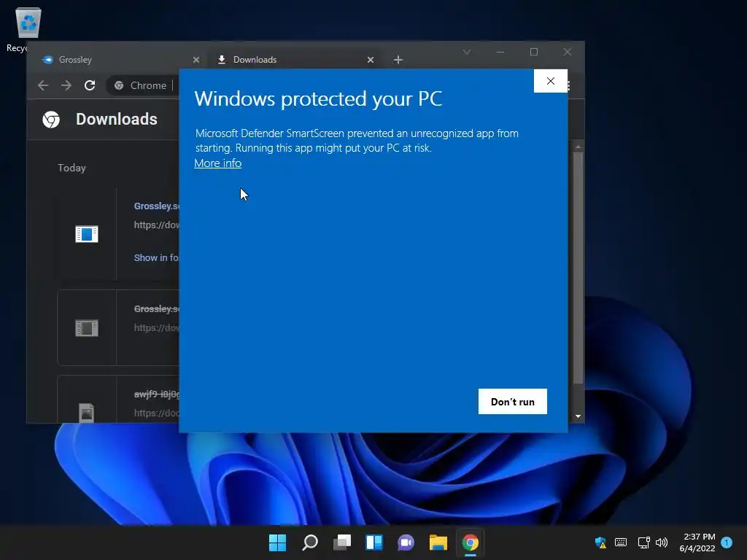Click the Chrome address bar chip
The height and width of the screenshot is (560, 747).
tap(141, 85)
